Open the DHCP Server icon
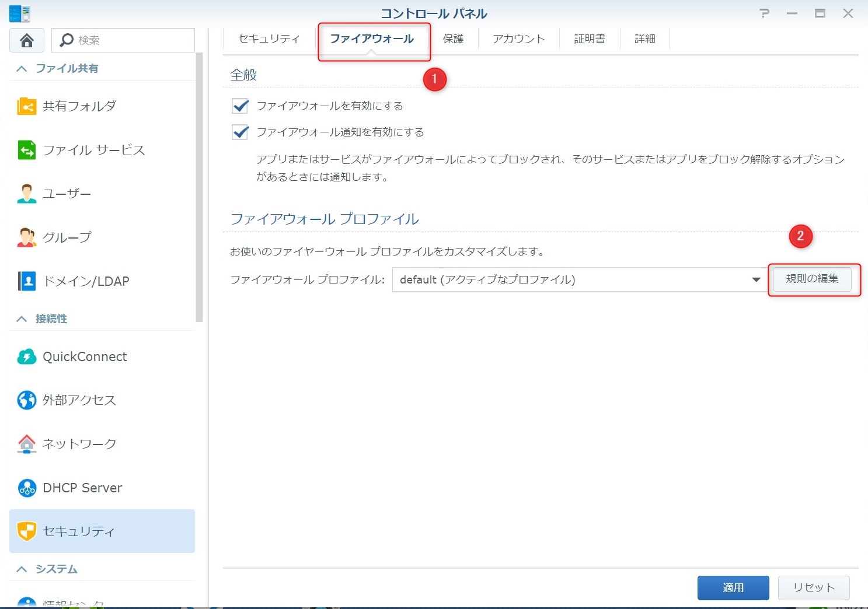 [x=27, y=488]
